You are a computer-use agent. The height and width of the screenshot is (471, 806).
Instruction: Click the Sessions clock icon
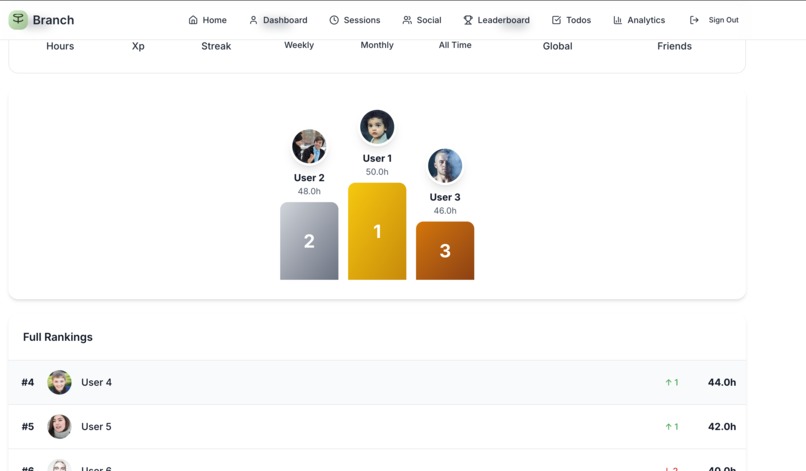tap(334, 20)
